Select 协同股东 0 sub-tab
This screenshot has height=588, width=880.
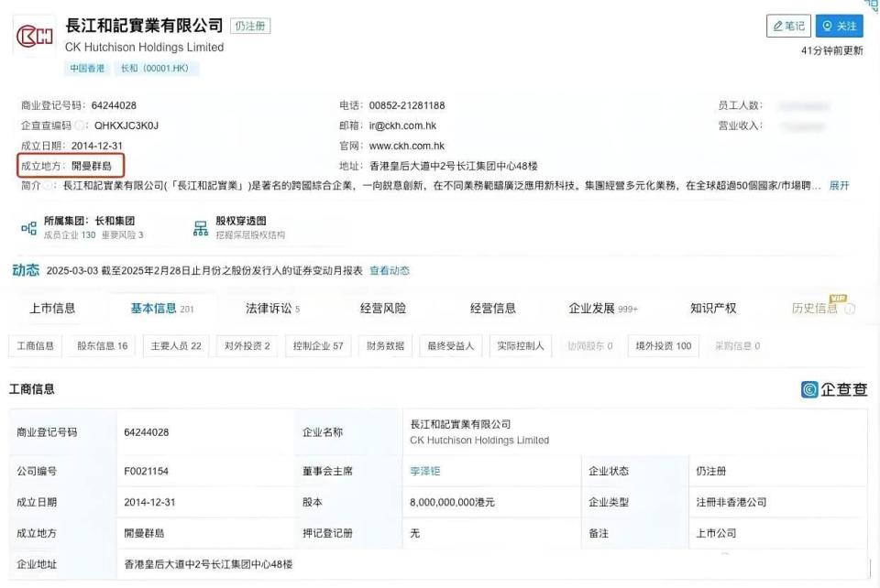[589, 346]
